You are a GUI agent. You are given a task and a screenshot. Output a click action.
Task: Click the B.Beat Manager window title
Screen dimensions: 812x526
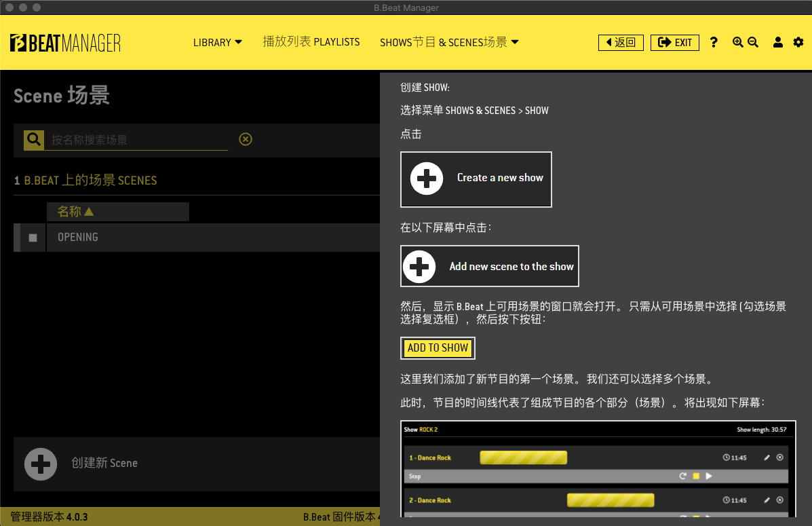coord(406,7)
